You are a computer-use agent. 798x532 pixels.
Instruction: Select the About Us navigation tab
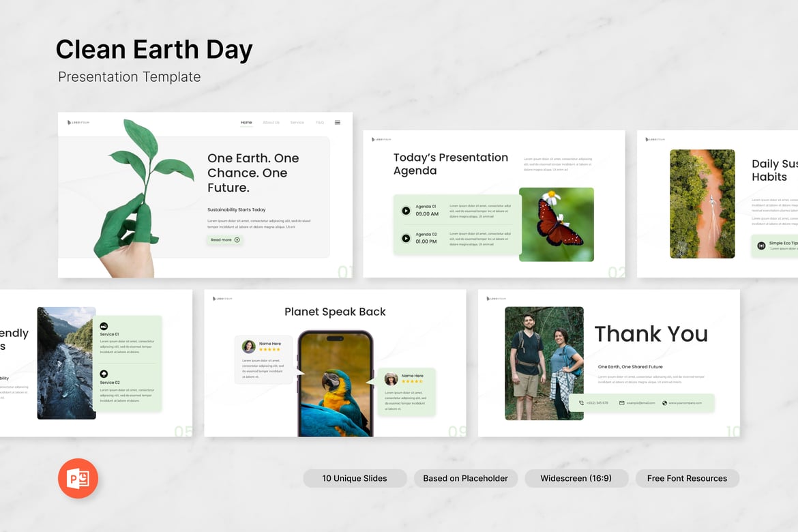tap(271, 122)
